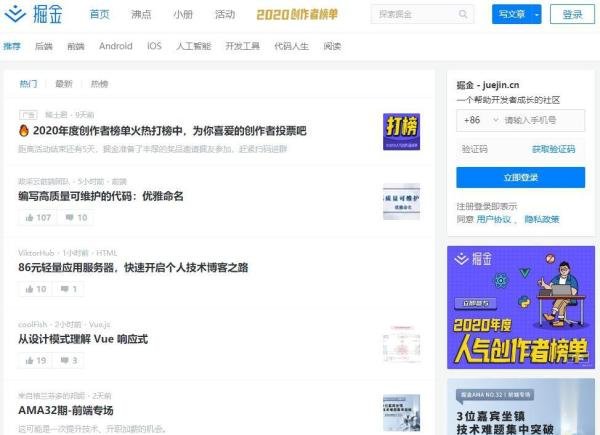Select the iOS category tab

[x=154, y=46]
